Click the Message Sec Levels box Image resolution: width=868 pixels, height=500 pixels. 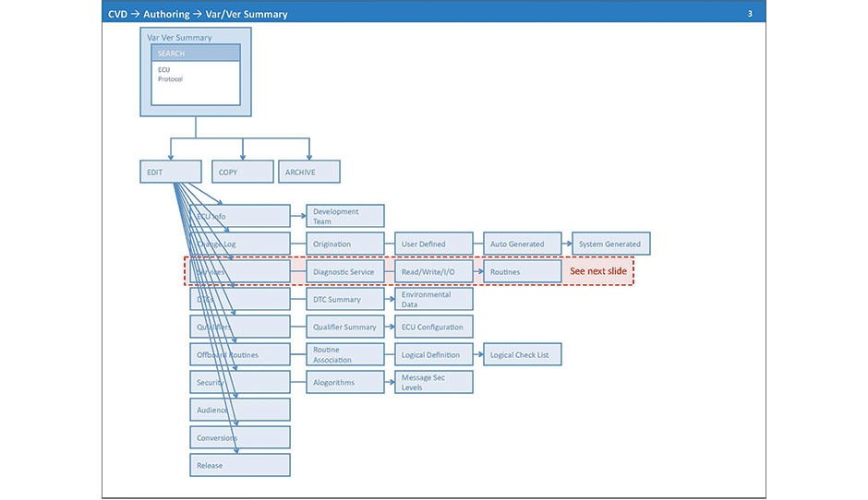(x=433, y=382)
